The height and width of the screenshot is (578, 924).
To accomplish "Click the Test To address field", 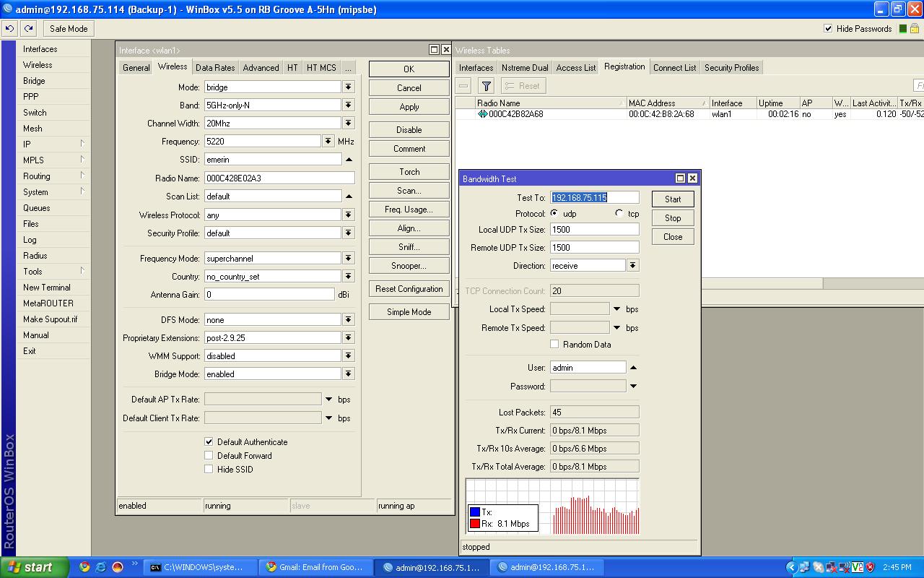I will click(595, 197).
